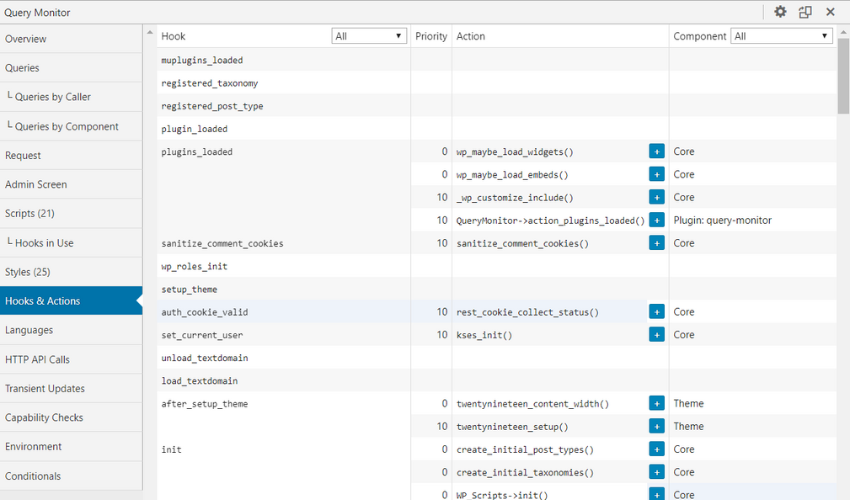Image resolution: width=850 pixels, height=500 pixels.
Task: Open Transient Updates panel
Action: coord(71,388)
